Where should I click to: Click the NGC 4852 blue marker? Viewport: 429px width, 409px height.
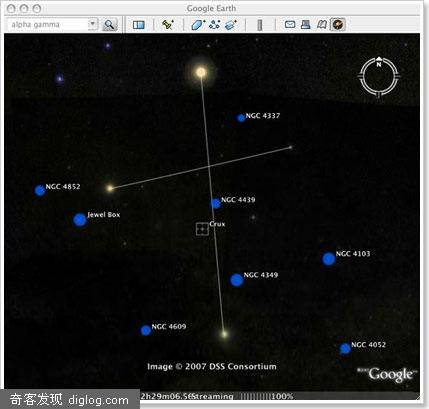tap(40, 190)
